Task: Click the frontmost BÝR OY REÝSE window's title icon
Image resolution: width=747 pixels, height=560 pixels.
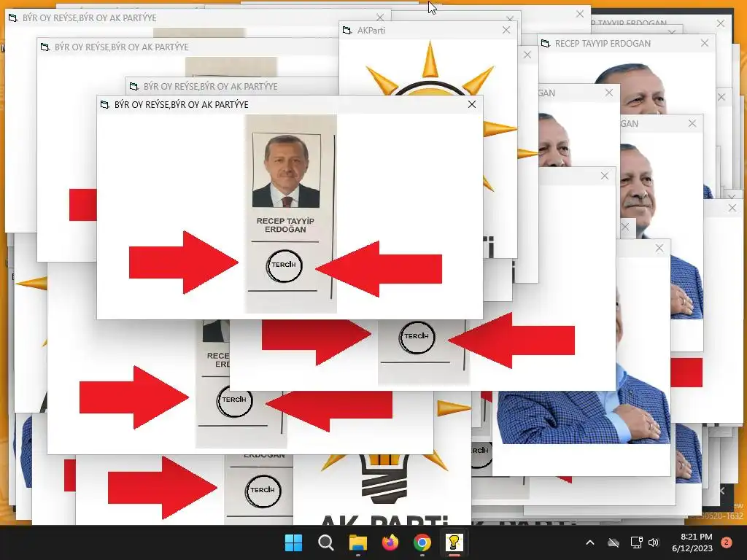Action: click(104, 105)
